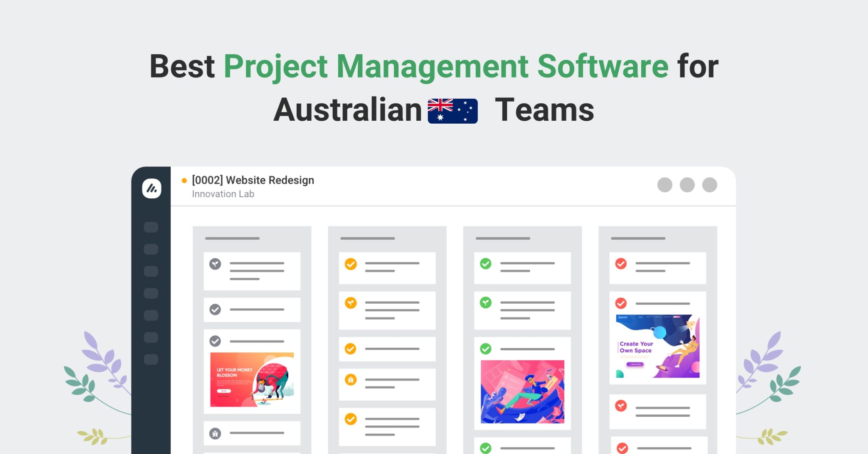The width and height of the screenshot is (868, 454).
Task: Click the orange status dot beside the project title
Action: [184, 180]
